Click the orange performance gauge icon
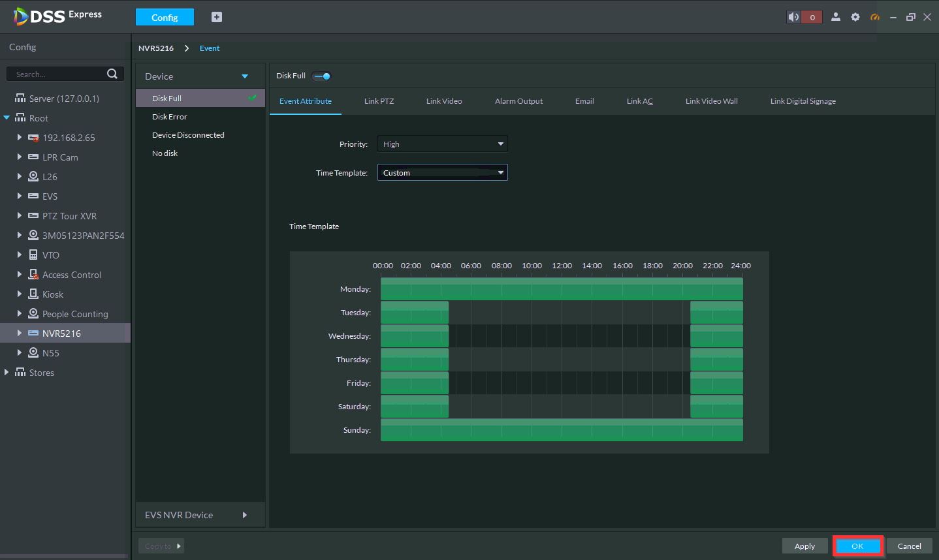939x560 pixels. (x=875, y=17)
